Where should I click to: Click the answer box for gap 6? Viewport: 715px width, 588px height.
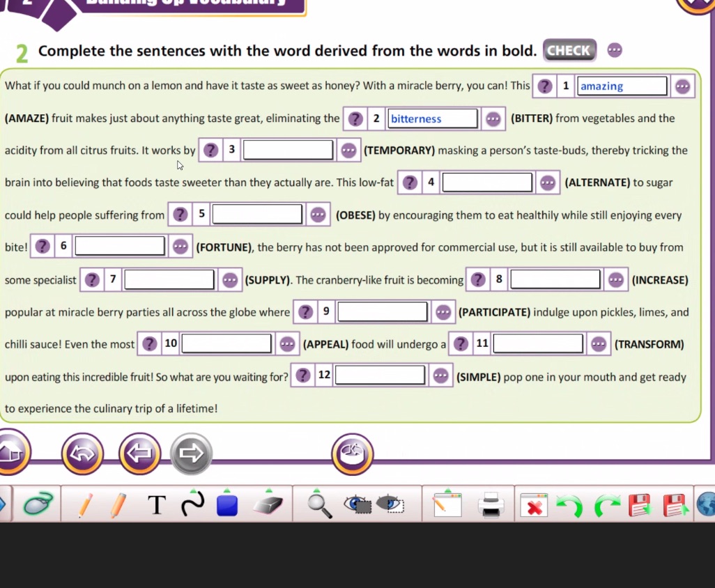(119, 246)
